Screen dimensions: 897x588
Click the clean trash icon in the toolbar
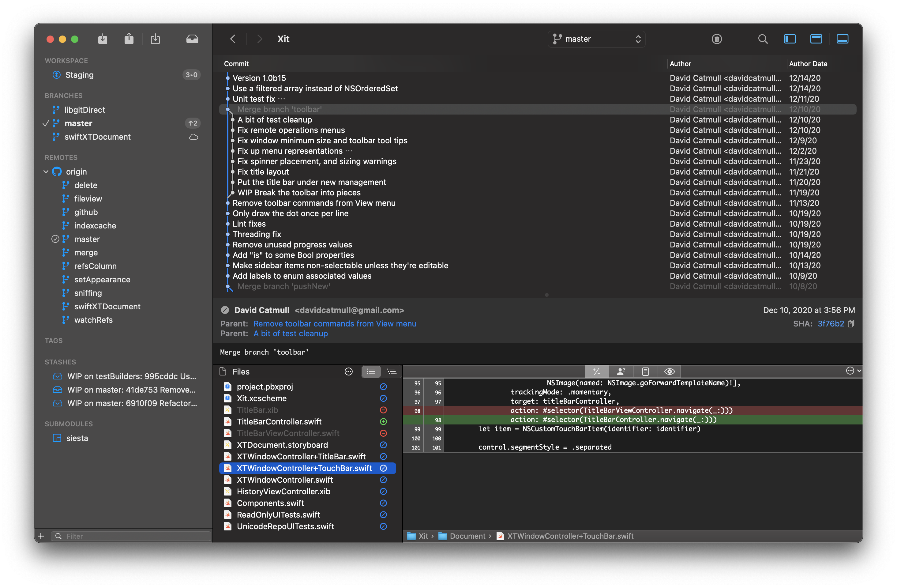pos(716,39)
